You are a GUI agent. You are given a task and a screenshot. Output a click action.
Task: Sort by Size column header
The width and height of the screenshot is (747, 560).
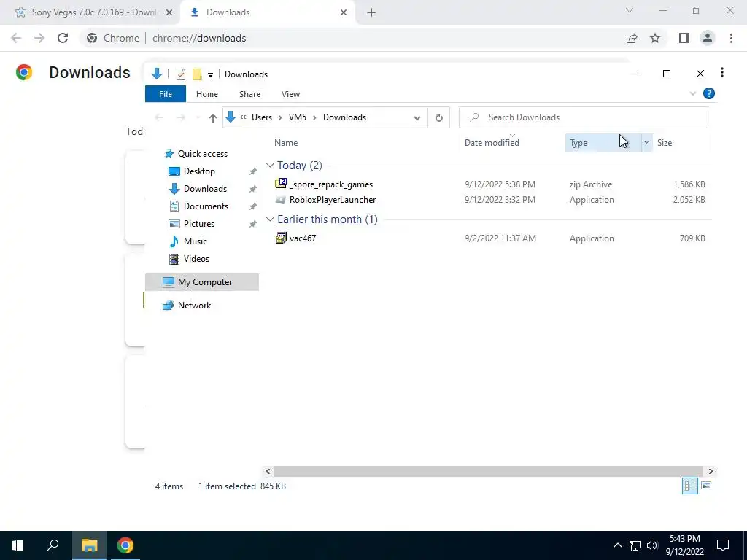pyautogui.click(x=665, y=143)
